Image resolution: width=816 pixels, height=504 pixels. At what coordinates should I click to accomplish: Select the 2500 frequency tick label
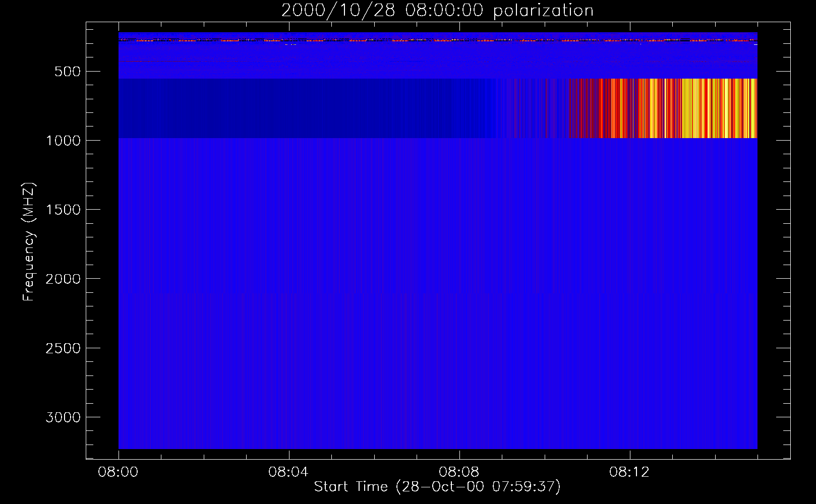click(x=63, y=348)
